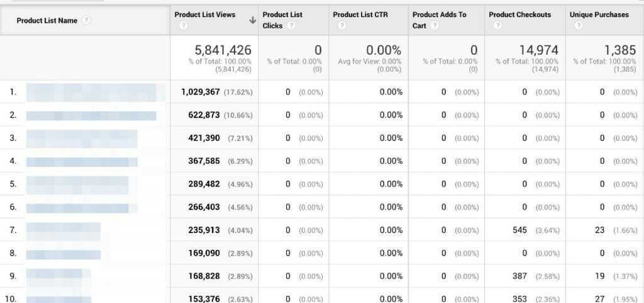Click the Product List Name column header

click(x=47, y=21)
